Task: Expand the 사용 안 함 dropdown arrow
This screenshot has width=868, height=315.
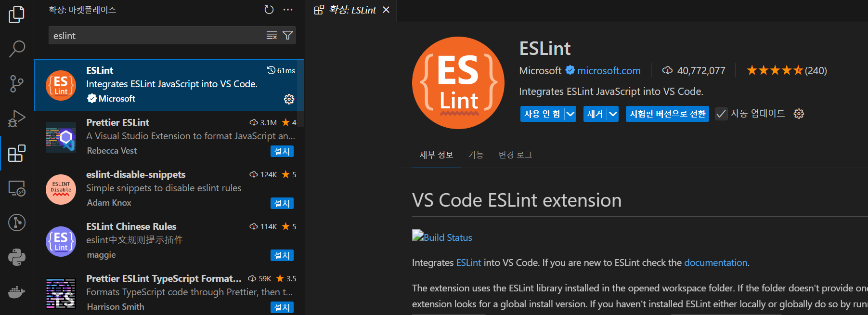Action: (570, 114)
